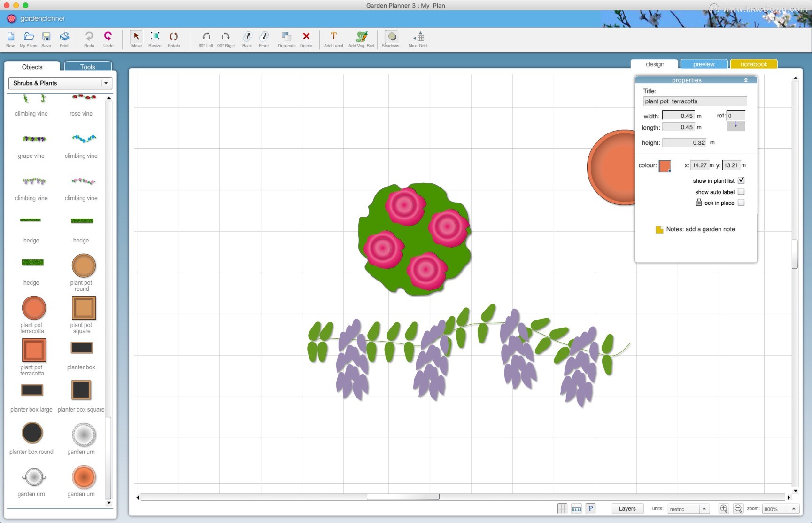Enable show auto label
Image resolution: width=812 pixels, height=523 pixels.
(x=742, y=191)
